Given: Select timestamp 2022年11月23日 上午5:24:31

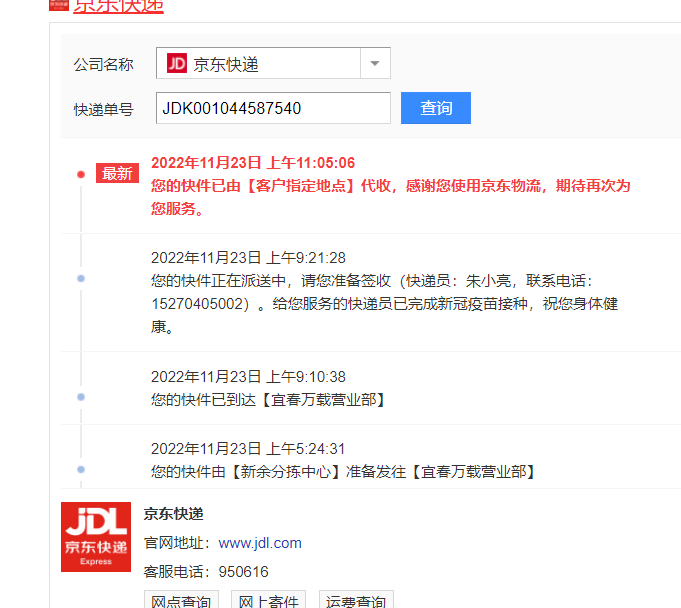Looking at the screenshot, I should 248,449.
